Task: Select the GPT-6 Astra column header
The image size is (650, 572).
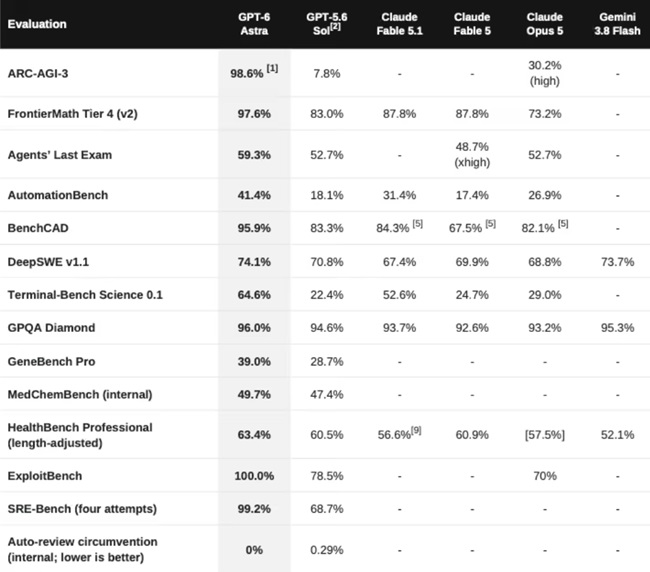Action: [x=254, y=24]
